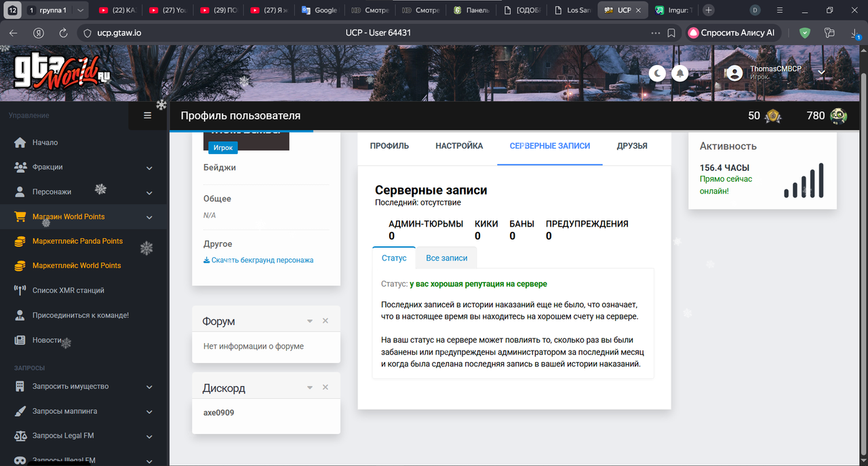Click the Запросы Legal FM scales icon
Image resolution: width=868 pixels, height=466 pixels.
point(20,435)
